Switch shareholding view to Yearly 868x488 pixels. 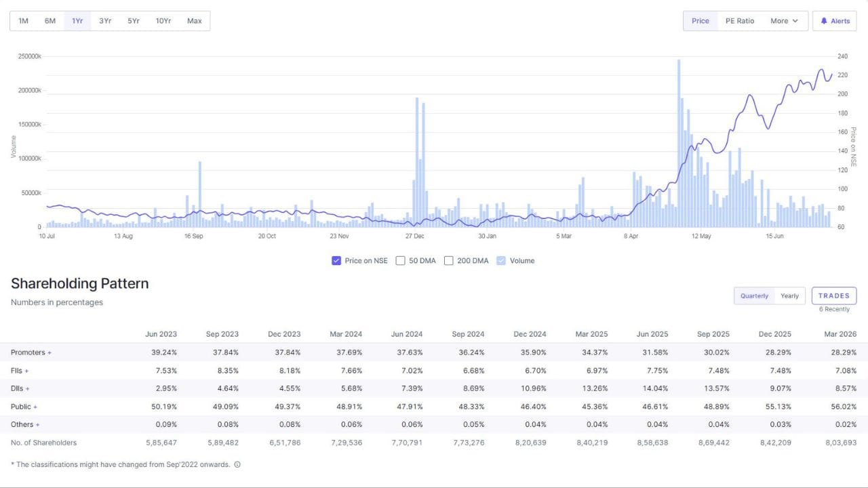pos(789,296)
